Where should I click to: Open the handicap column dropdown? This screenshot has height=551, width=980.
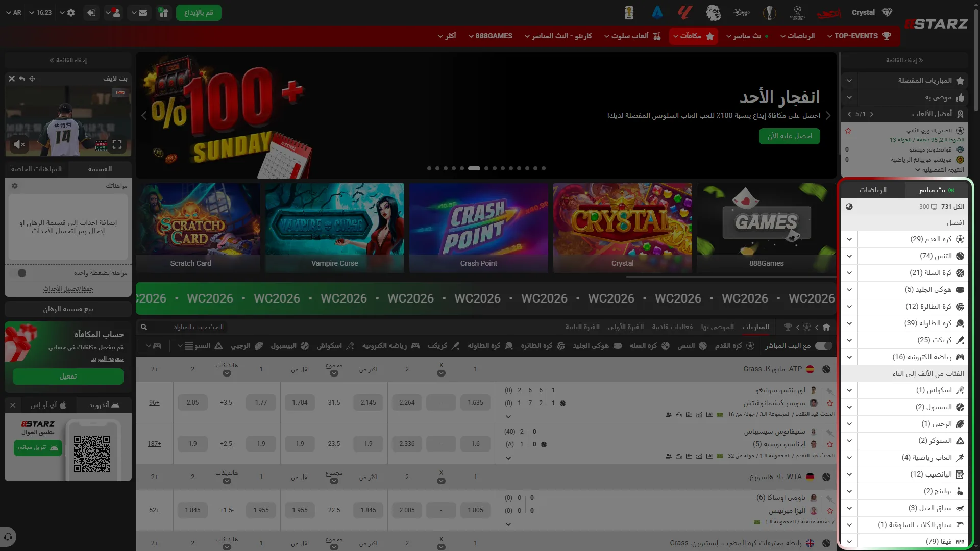pos(227,373)
